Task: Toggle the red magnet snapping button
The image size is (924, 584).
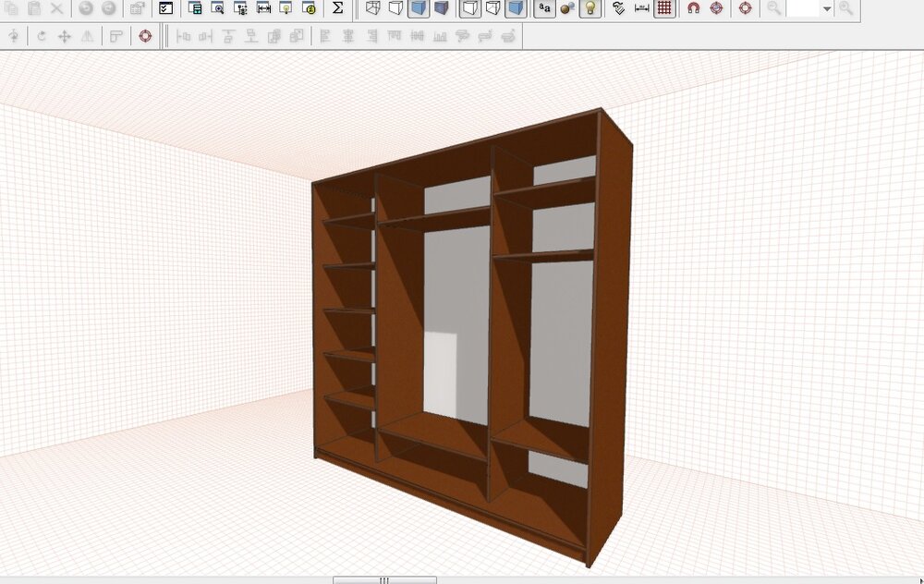Action: pyautogui.click(x=693, y=8)
